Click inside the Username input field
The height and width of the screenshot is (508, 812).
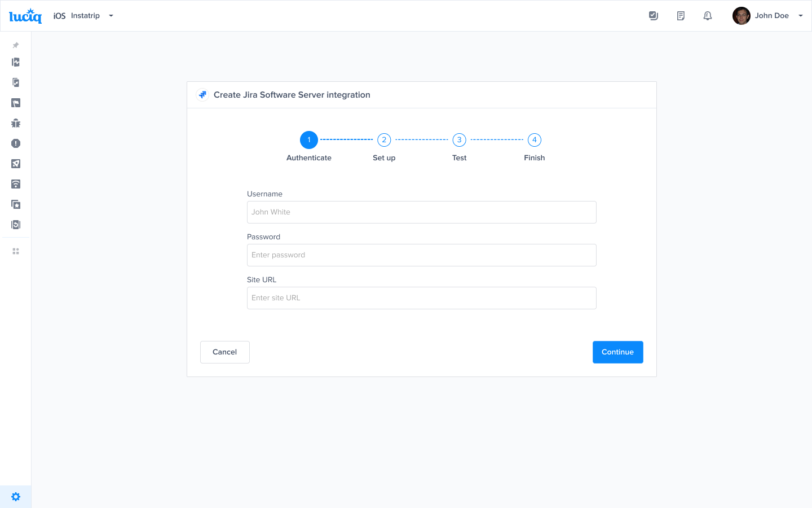pos(422,212)
